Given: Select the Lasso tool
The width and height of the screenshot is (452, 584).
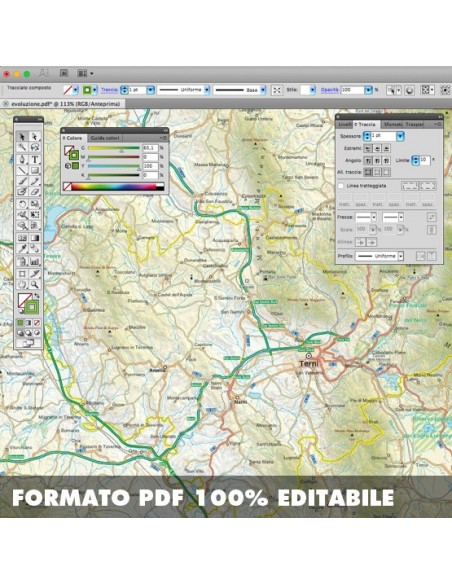Looking at the screenshot, I should [35, 147].
